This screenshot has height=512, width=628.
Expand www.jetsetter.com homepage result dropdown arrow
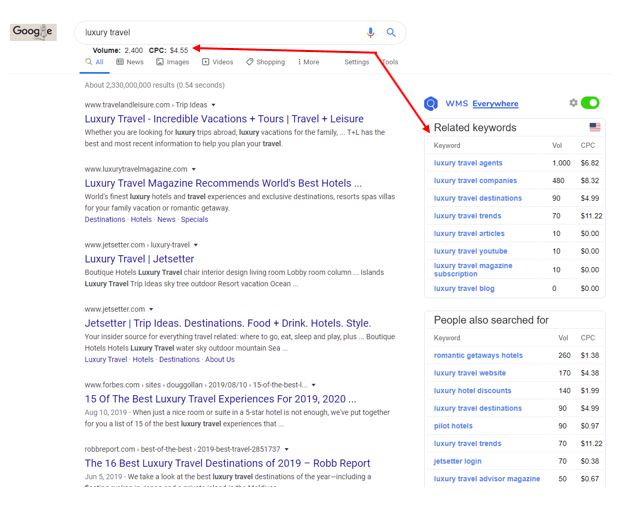(151, 309)
